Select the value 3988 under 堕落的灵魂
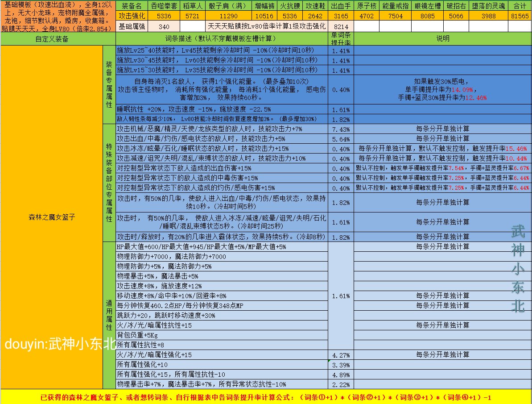Image resolution: width=532 pixels, height=404 pixels. point(488,16)
